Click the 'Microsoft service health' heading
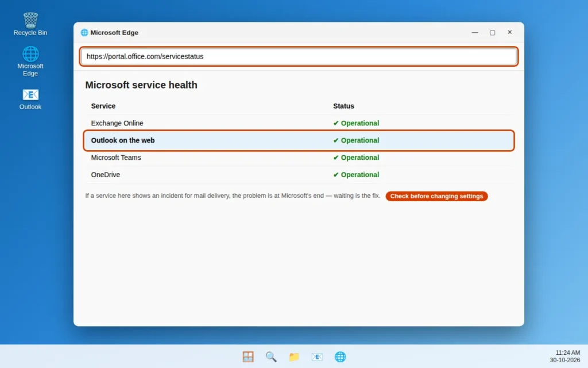588x368 pixels. pyautogui.click(x=141, y=85)
